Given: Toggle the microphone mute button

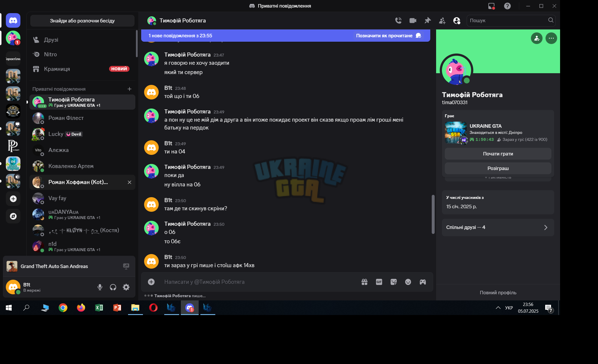Looking at the screenshot, I should click(x=100, y=287).
